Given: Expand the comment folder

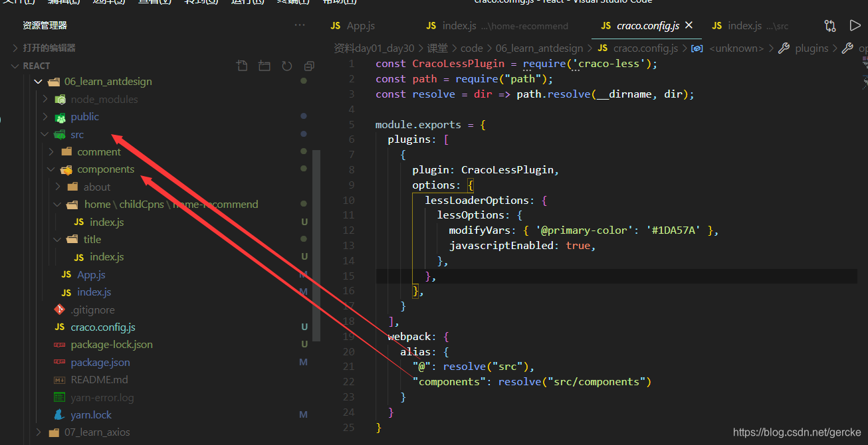Looking at the screenshot, I should (52, 152).
